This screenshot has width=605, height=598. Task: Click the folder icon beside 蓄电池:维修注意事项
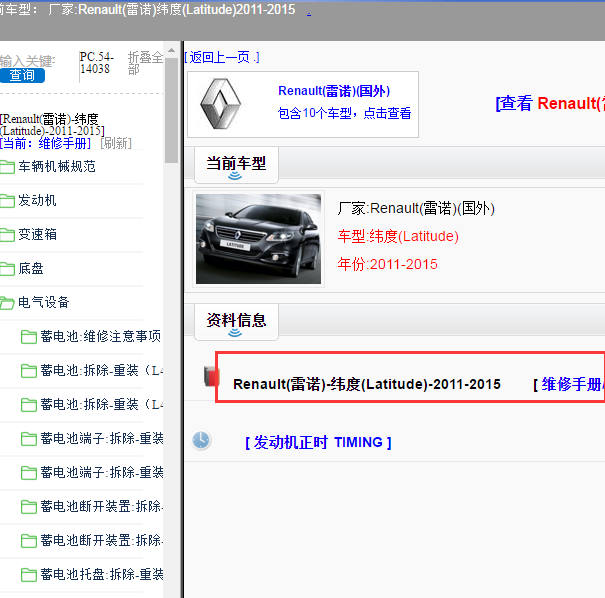[x=29, y=337]
